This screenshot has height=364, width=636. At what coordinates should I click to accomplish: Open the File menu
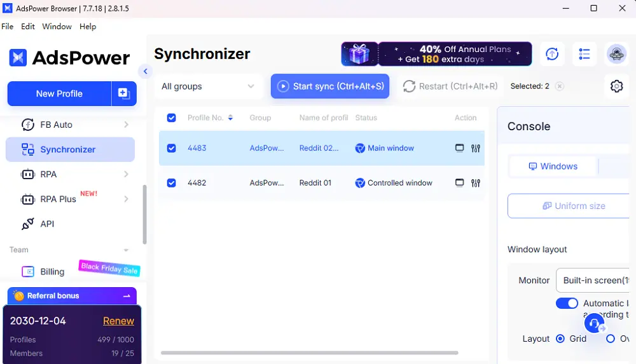(x=7, y=26)
